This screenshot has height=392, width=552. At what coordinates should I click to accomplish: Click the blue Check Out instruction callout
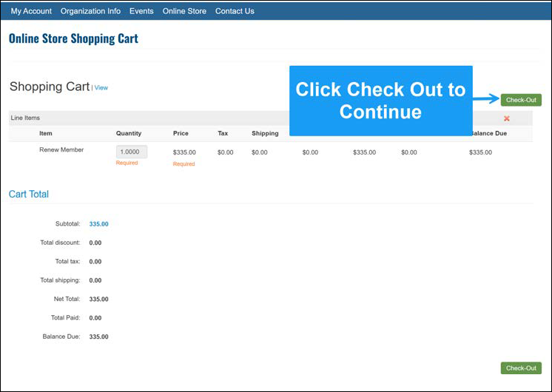(380, 101)
